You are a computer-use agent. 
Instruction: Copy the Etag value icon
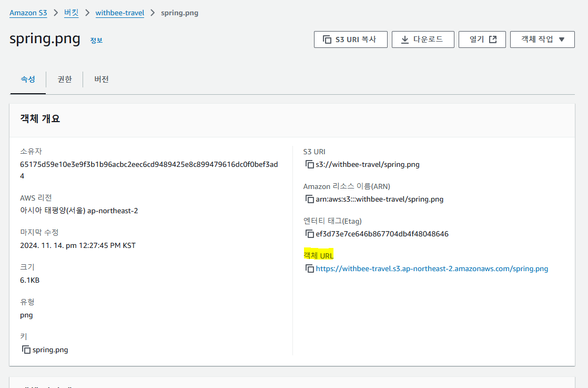(x=309, y=234)
